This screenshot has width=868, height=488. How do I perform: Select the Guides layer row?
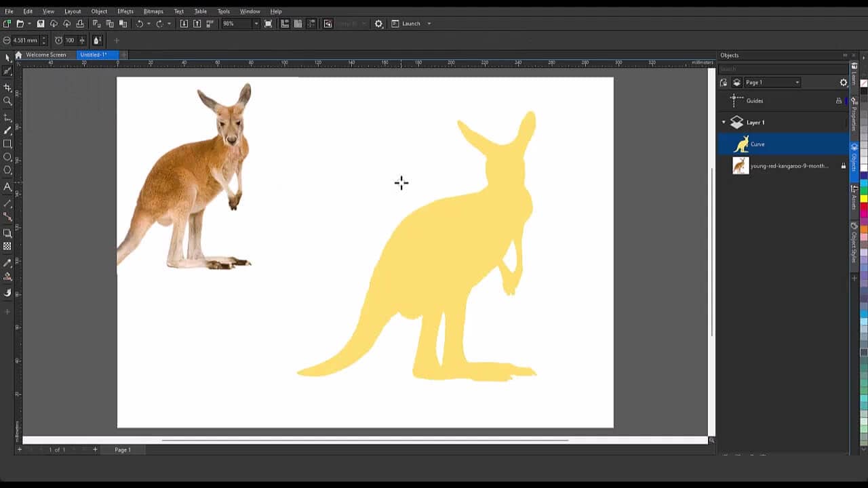pyautogui.click(x=783, y=101)
